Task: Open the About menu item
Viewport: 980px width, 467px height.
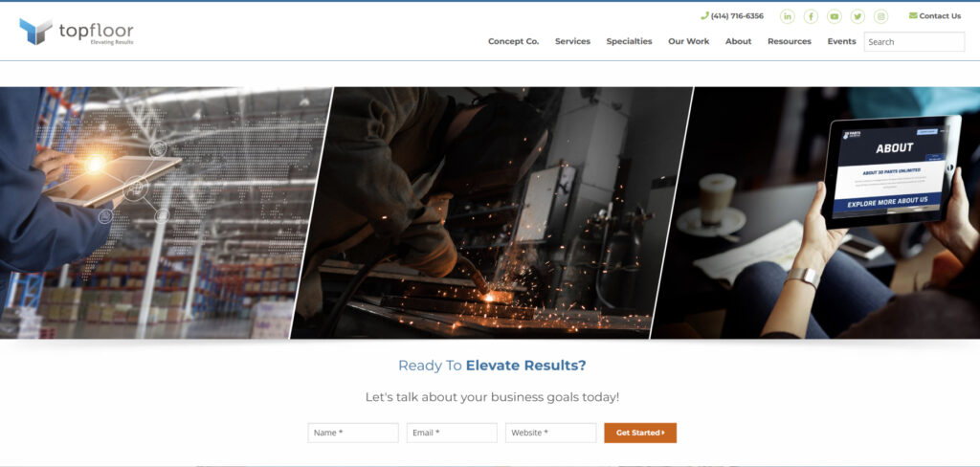Action: tap(738, 41)
